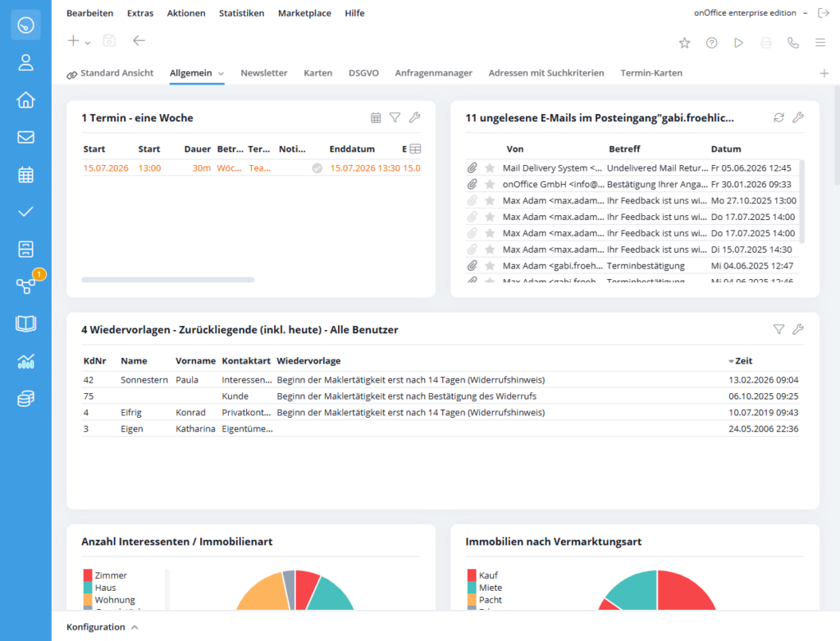Screen dimensions: 840x641
Task: Click the red Kauf legend swatch
Action: (472, 575)
